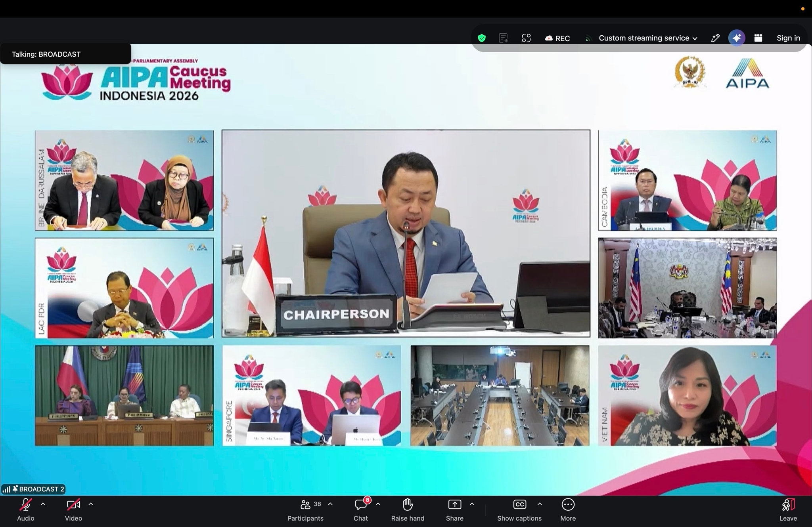Viewport: 812px width, 527px height.
Task: Select the Malaysia flags video tile
Action: click(687, 288)
